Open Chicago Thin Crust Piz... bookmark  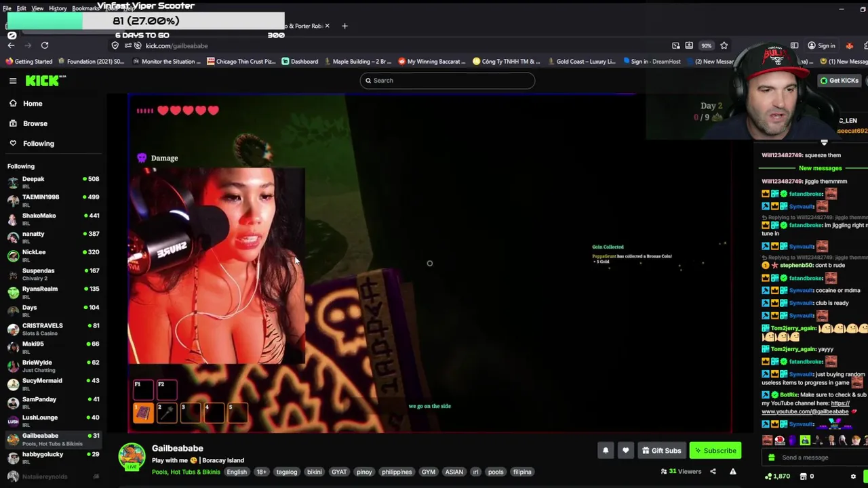(x=241, y=61)
